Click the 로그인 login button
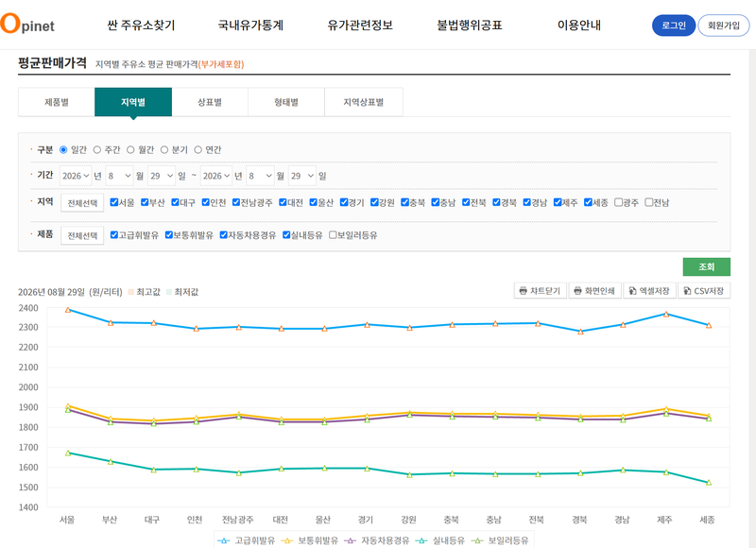756x548 pixels. [x=674, y=26]
